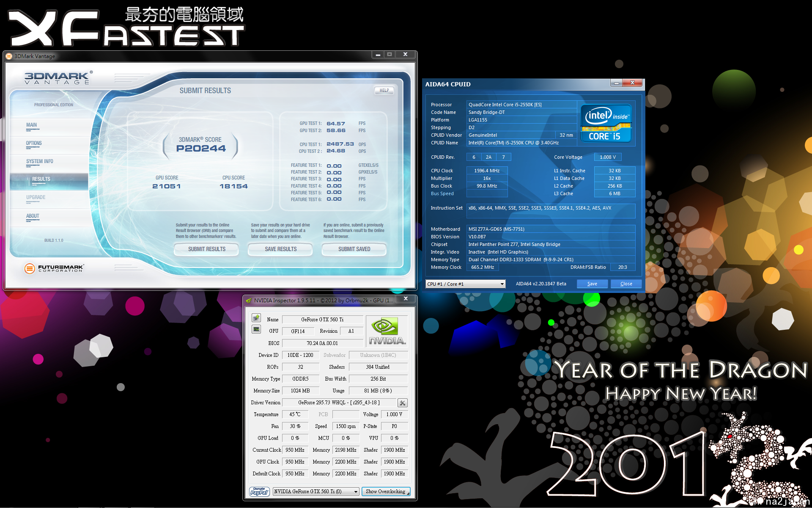This screenshot has width=812, height=508.
Task: Click the PayPal Donate button
Action: coord(259,491)
